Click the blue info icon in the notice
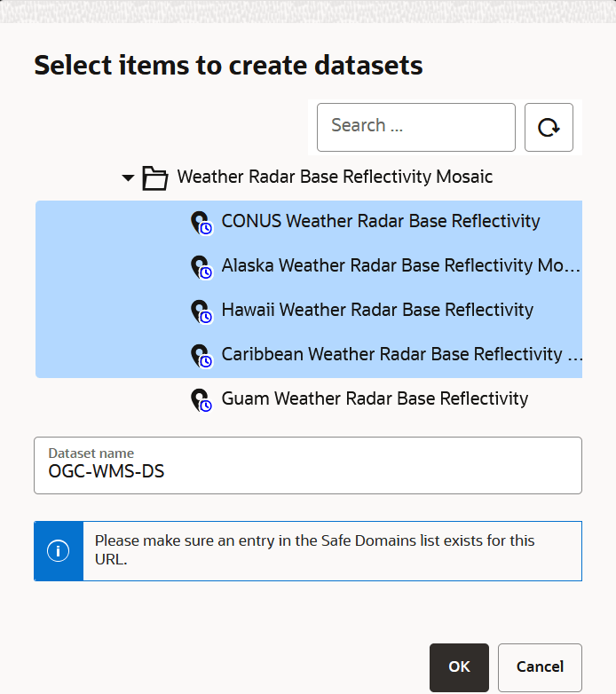 [x=59, y=551]
